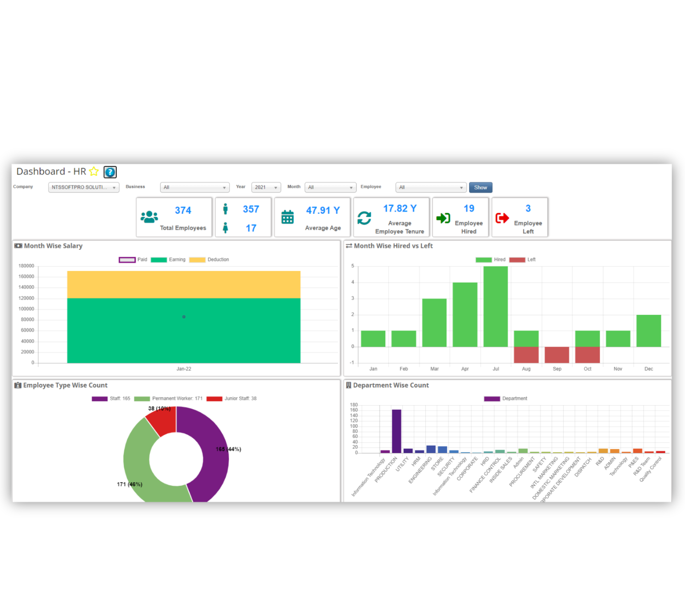
Task: Click the male employee count icon
Action: (x=225, y=209)
